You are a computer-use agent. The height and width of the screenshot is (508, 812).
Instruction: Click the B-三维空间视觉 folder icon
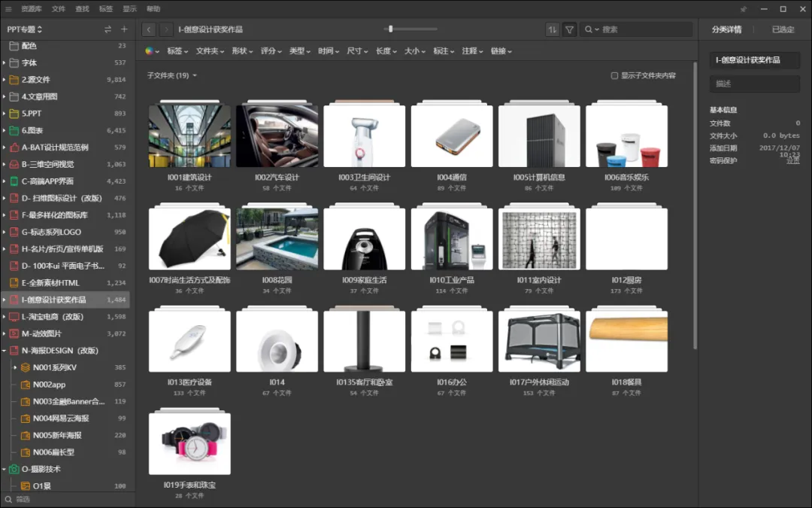pyautogui.click(x=14, y=164)
